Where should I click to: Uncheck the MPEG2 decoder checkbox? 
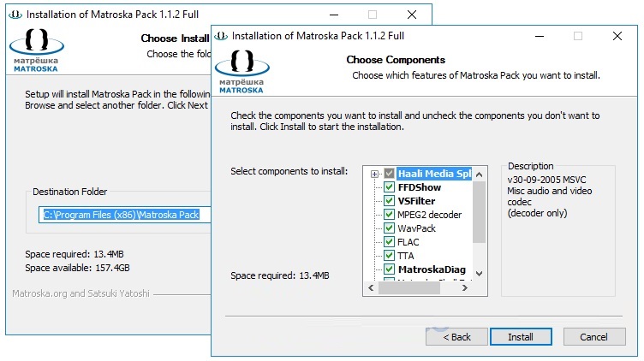point(389,215)
